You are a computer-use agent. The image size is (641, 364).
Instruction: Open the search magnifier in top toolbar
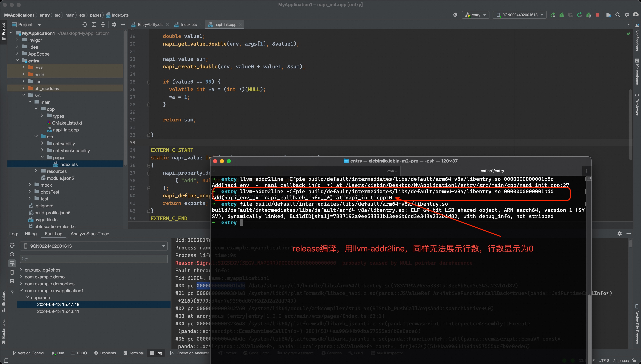pos(618,15)
